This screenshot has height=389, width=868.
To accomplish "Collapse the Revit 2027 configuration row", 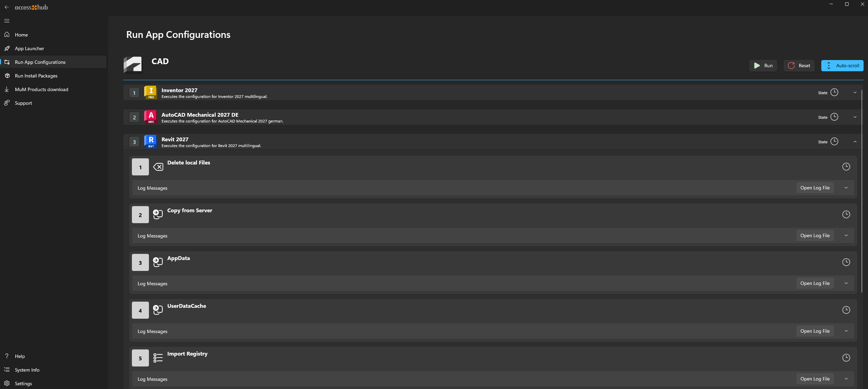I will (x=855, y=142).
